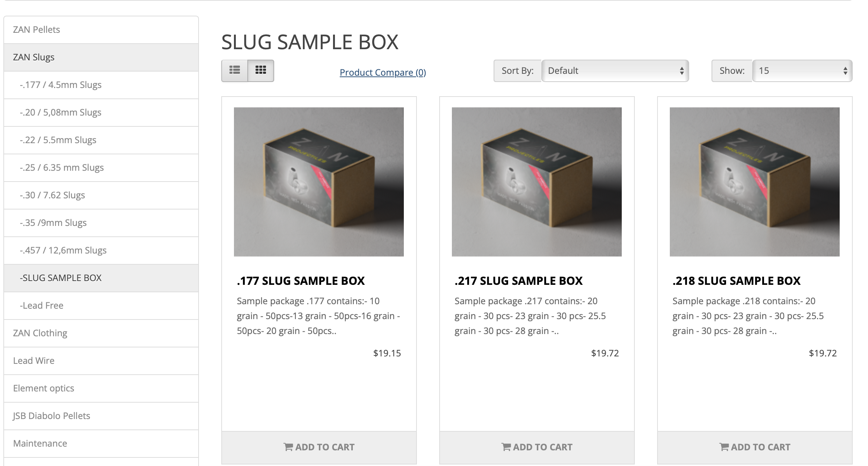Open the .177 Slug Sample Box product image
868x466 pixels.
click(x=319, y=182)
